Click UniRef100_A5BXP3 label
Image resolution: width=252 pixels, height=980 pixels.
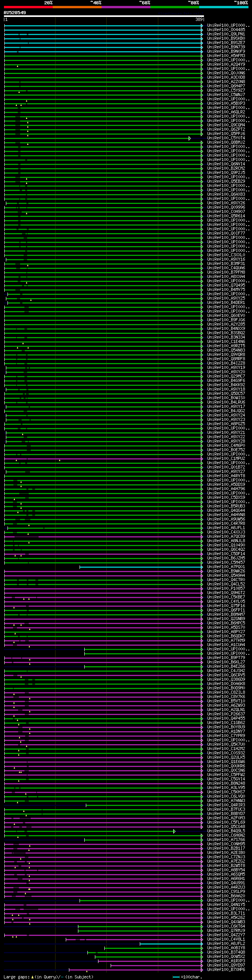(226, 104)
